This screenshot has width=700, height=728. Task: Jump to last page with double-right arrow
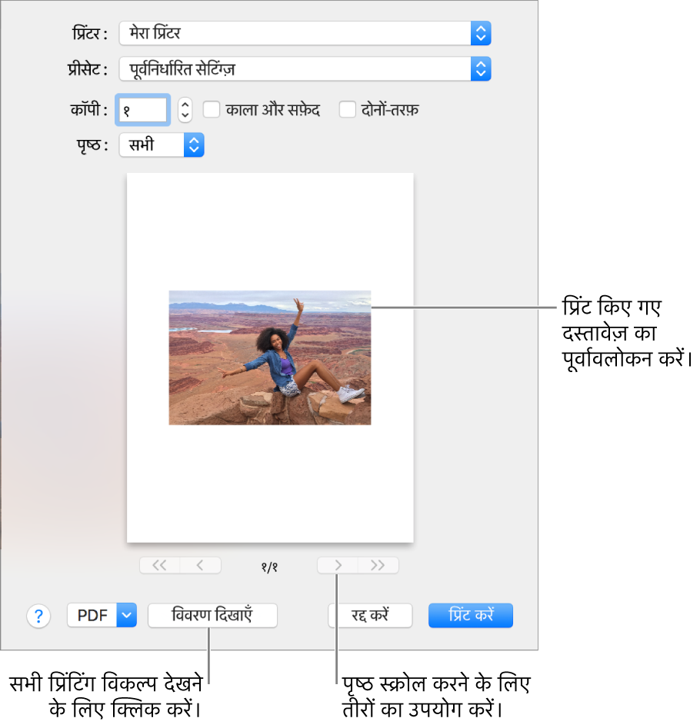(x=378, y=565)
